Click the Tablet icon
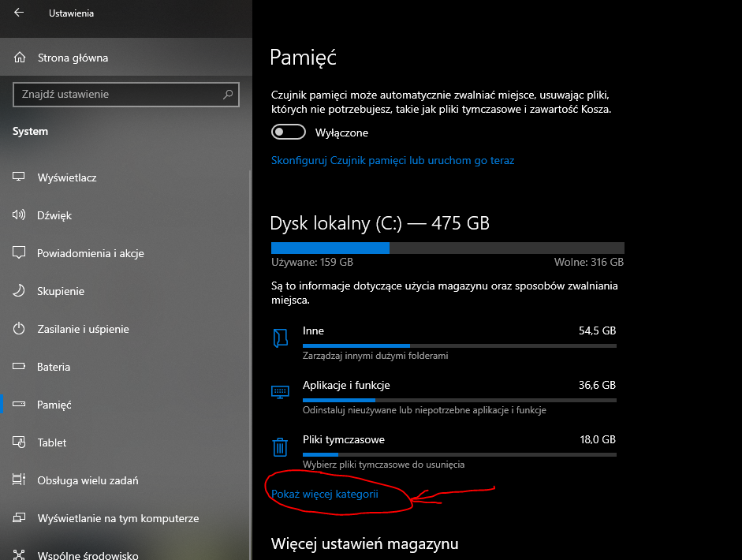Image resolution: width=742 pixels, height=560 pixels. [18, 442]
